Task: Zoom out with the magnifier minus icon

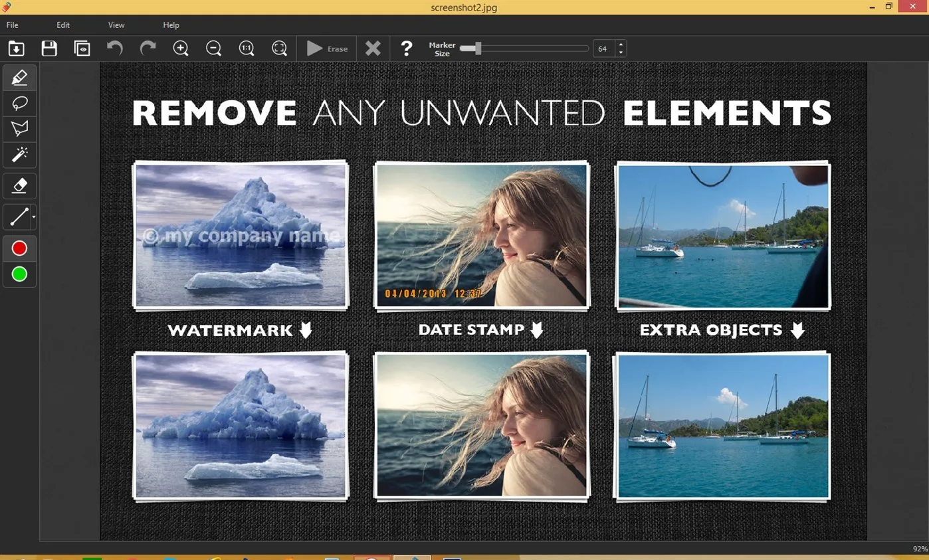Action: 213,48
